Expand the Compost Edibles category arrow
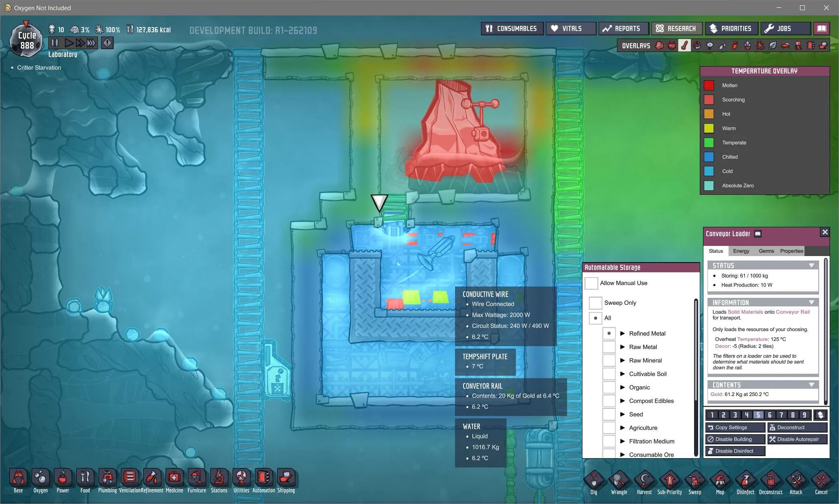The width and height of the screenshot is (839, 504). (622, 401)
